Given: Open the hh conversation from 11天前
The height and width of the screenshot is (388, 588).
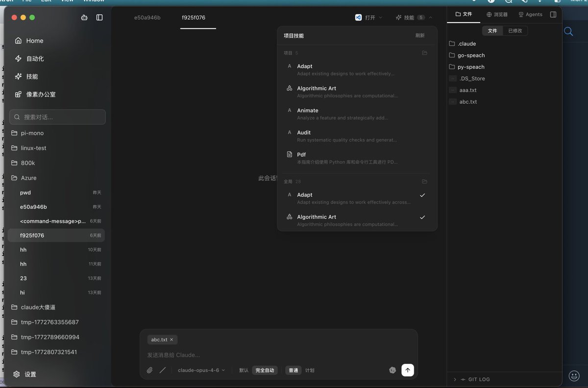Looking at the screenshot, I should point(57,264).
